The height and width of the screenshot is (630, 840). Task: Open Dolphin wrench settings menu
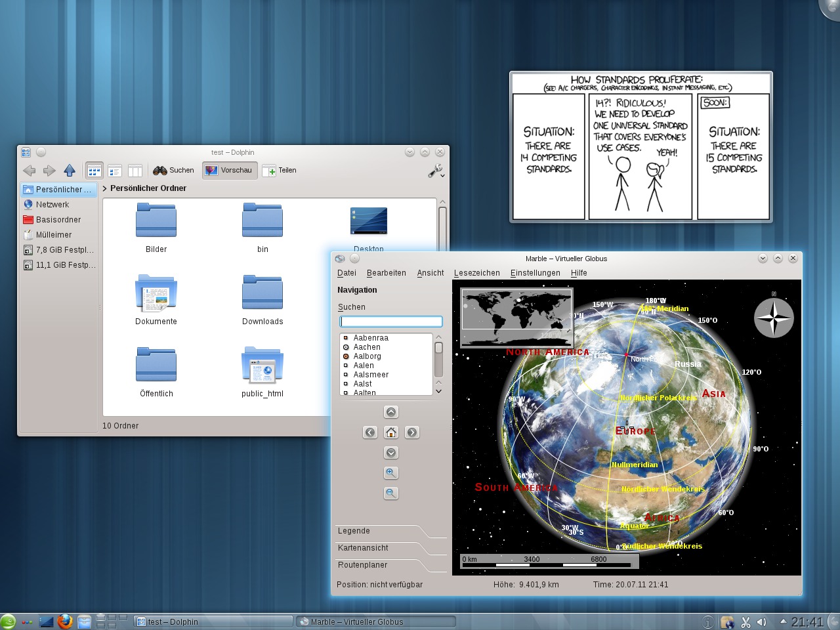[x=436, y=171]
